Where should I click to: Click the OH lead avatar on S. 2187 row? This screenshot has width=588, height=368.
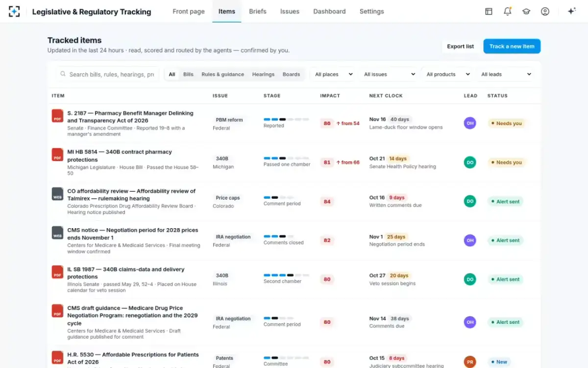tap(470, 123)
